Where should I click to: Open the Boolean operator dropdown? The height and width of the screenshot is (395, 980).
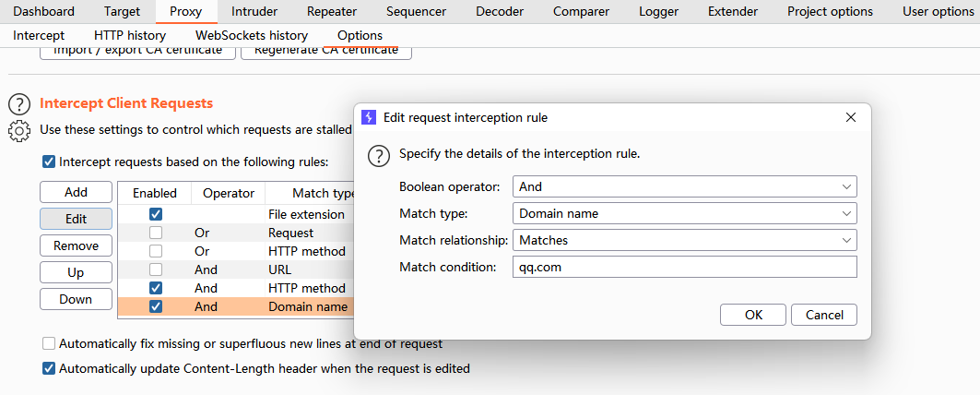(684, 186)
